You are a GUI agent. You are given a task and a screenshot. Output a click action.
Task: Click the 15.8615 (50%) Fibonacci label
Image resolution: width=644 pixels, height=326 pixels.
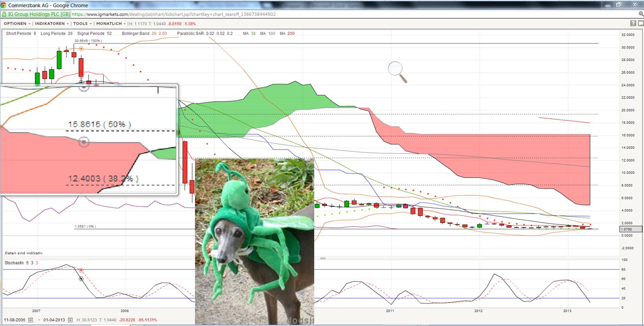pyautogui.click(x=100, y=124)
